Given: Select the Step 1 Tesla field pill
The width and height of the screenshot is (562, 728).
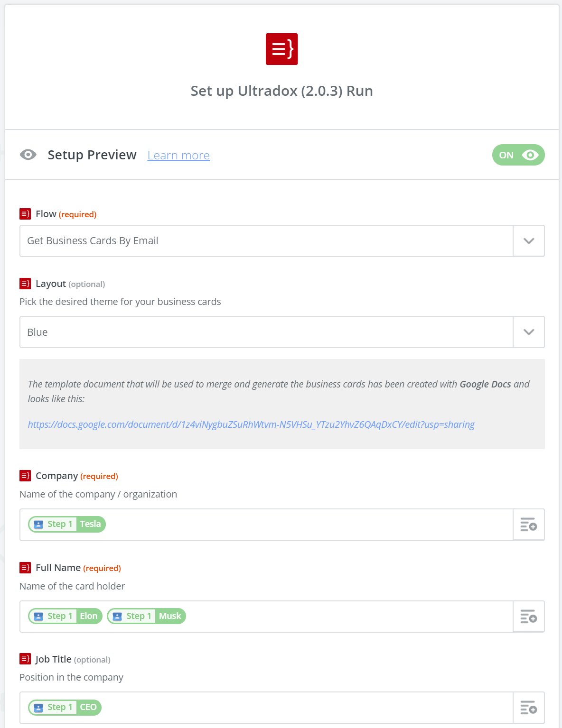Looking at the screenshot, I should click(x=67, y=524).
